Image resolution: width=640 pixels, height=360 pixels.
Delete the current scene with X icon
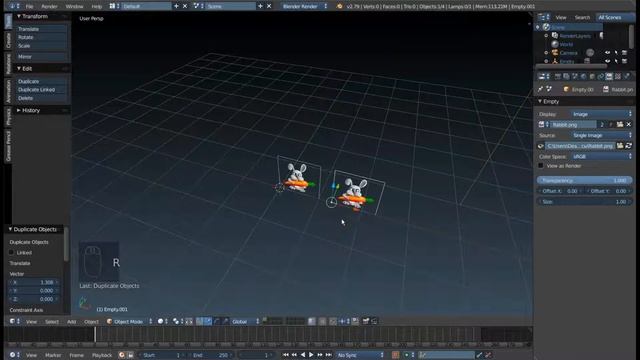point(269,6)
